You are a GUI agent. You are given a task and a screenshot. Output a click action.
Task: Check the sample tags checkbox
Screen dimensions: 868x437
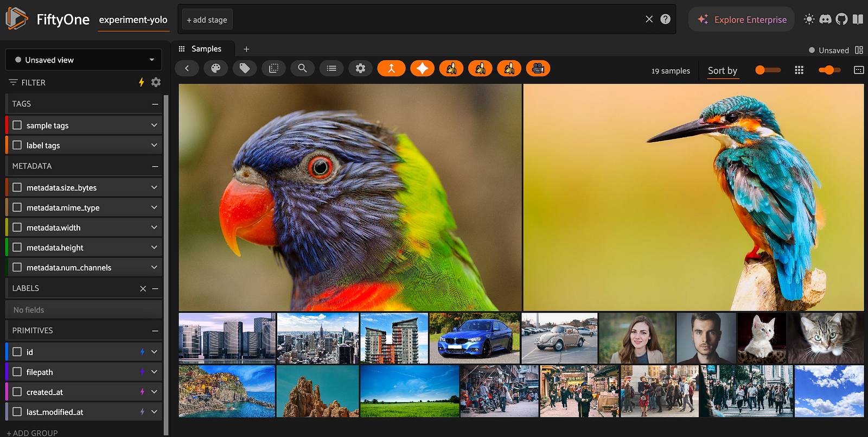click(17, 125)
